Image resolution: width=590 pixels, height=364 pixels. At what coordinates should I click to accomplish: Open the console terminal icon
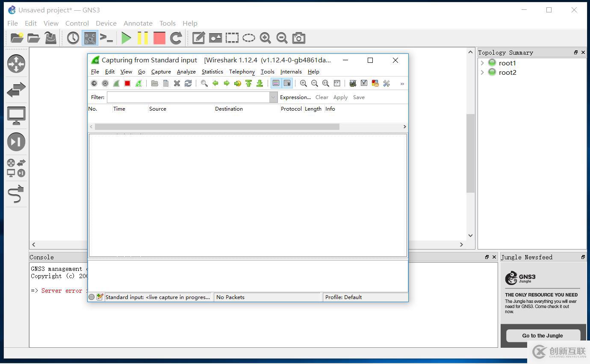coord(106,38)
